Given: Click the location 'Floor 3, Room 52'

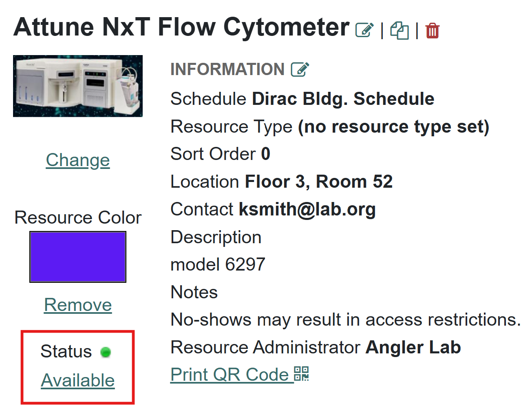Looking at the screenshot, I should tap(318, 182).
